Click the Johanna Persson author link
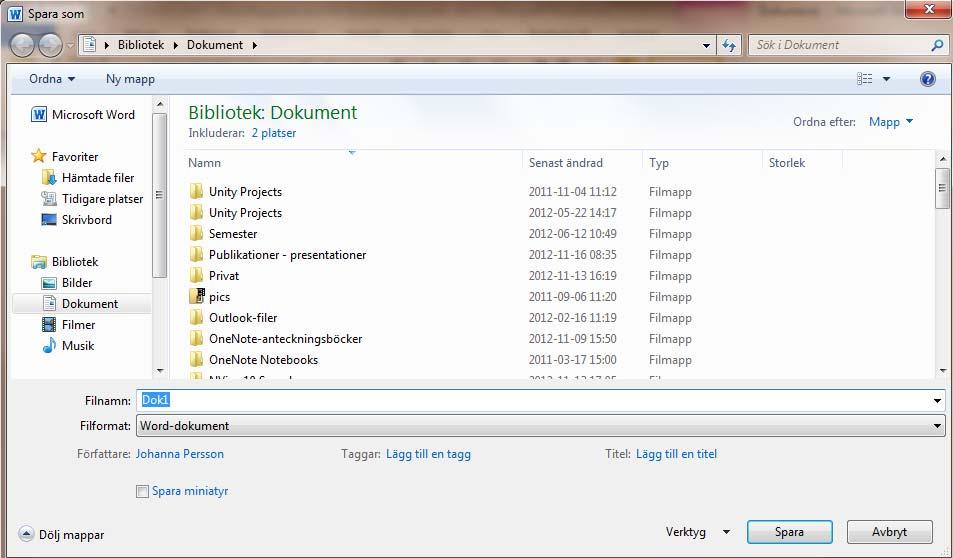Screen dimensions: 953x558 tap(180, 454)
